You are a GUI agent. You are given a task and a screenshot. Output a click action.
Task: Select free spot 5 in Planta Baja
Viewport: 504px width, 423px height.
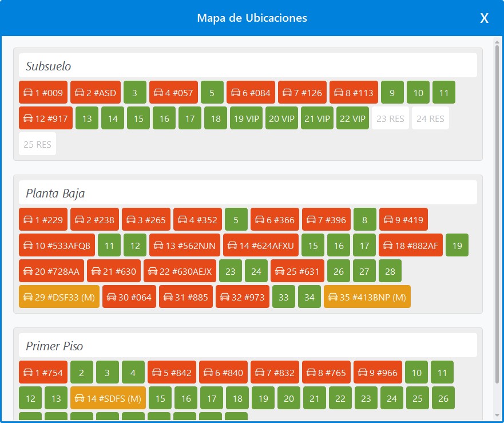point(236,220)
